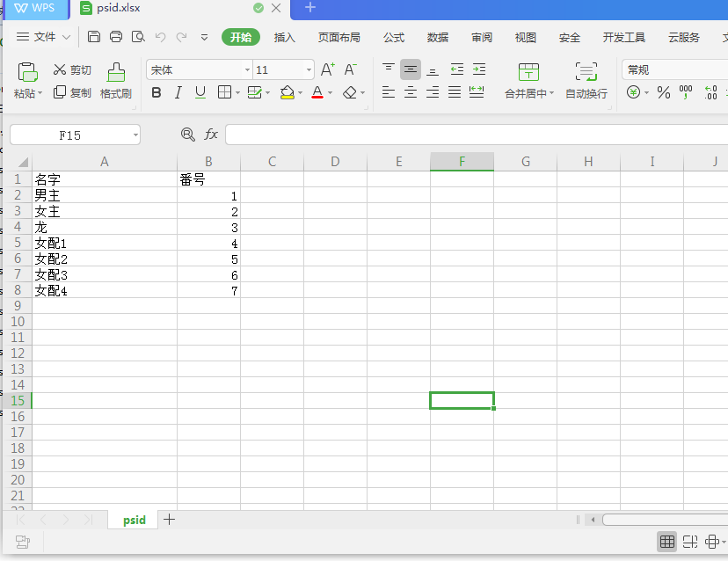Undo the last action
Image resolution: width=728 pixels, height=561 pixels.
pyautogui.click(x=160, y=37)
